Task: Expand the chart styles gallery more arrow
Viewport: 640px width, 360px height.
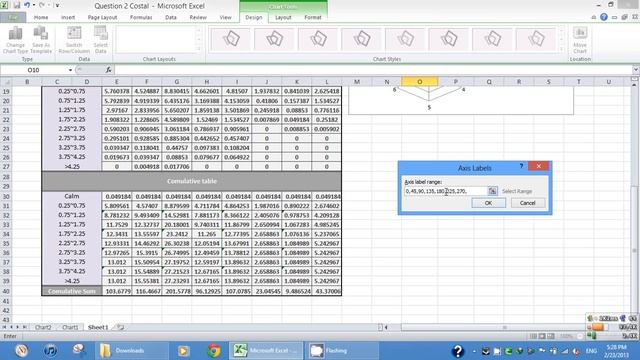Action: point(562,49)
